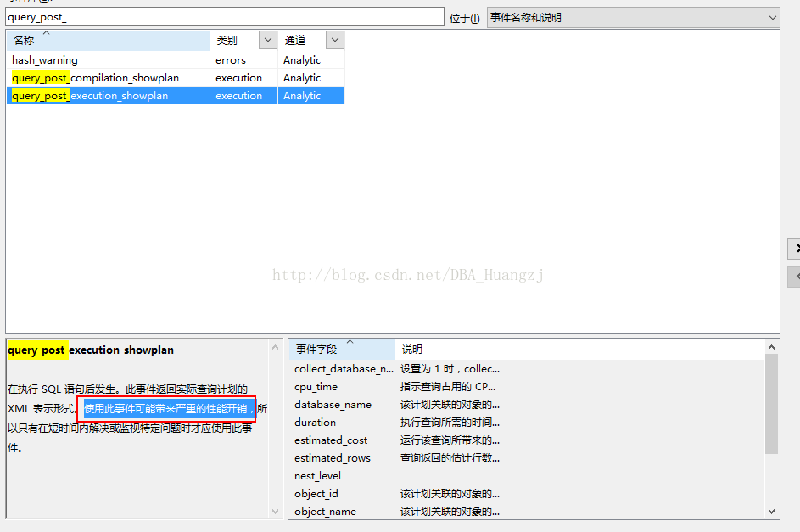This screenshot has width=800, height=532.
Task: Select the object_id field
Action: click(x=396, y=494)
